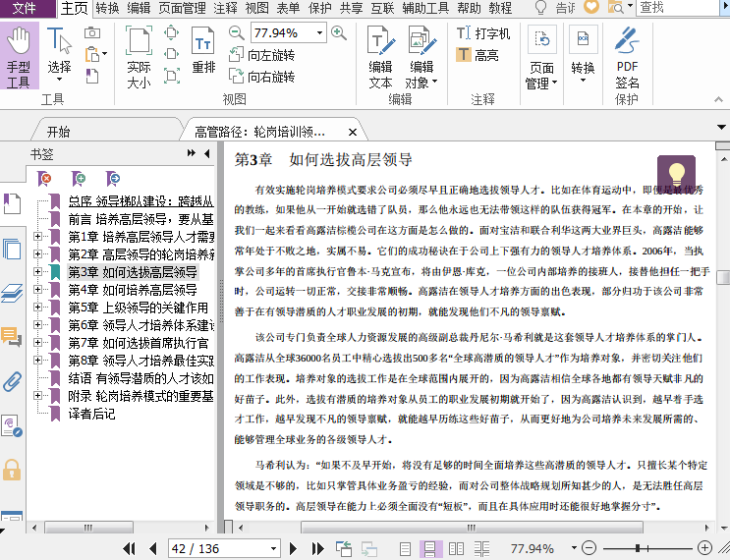The image size is (730, 560).
Task: Switch to the Start (开始) document tab
Action: pyautogui.click(x=58, y=132)
